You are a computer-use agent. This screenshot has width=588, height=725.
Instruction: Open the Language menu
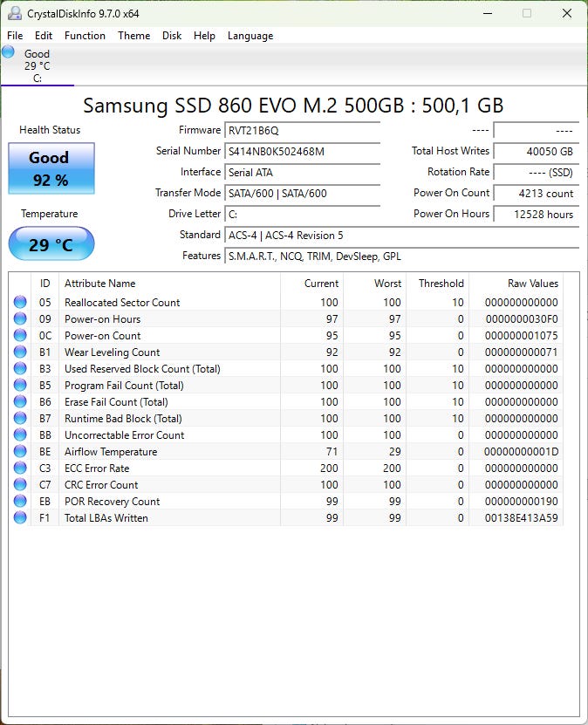coord(250,36)
